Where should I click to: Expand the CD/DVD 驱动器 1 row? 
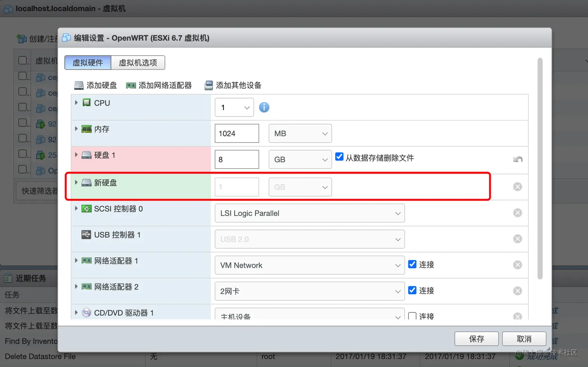(x=76, y=313)
